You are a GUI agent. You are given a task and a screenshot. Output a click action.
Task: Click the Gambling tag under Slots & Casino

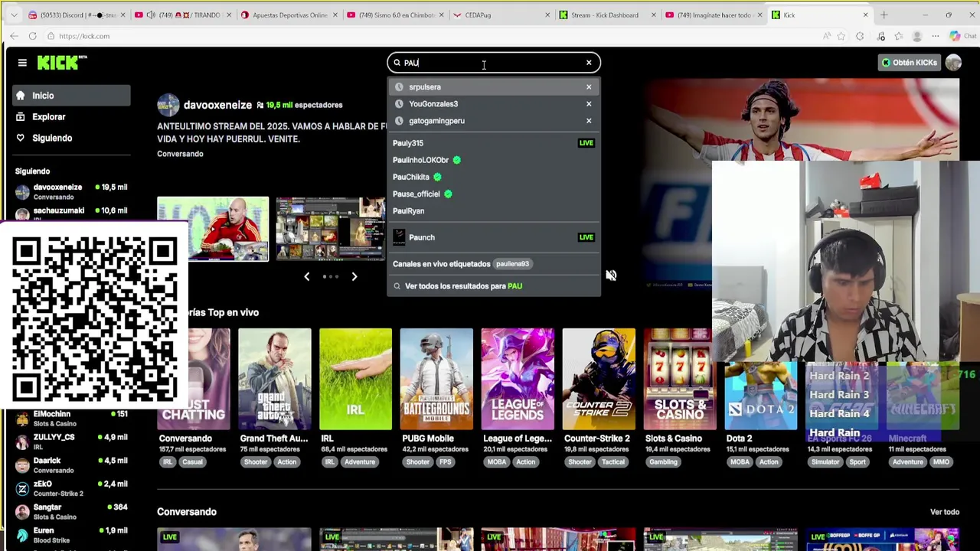[663, 462]
